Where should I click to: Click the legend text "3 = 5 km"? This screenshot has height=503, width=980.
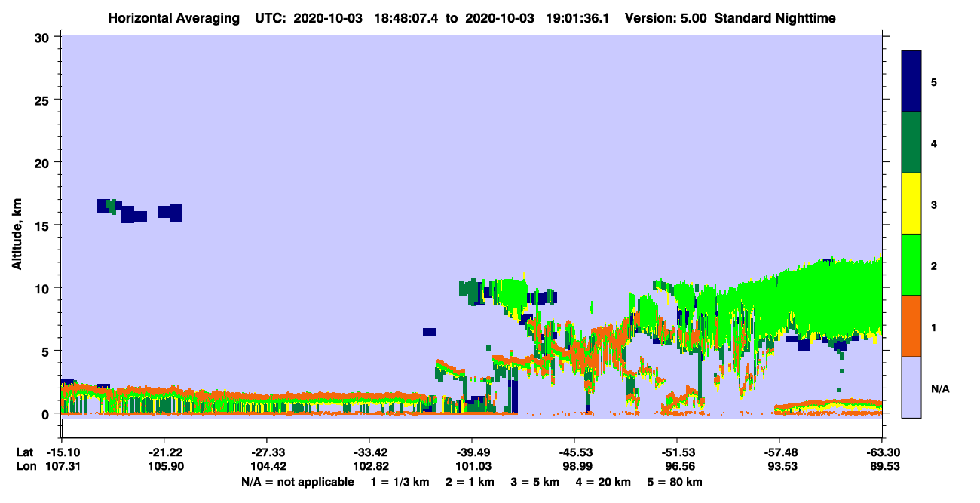coord(534,482)
